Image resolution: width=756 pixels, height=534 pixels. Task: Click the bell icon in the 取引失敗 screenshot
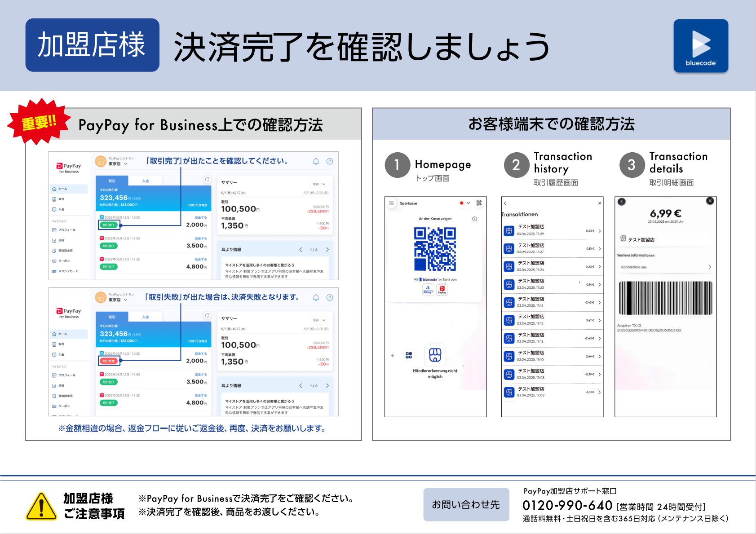316,297
